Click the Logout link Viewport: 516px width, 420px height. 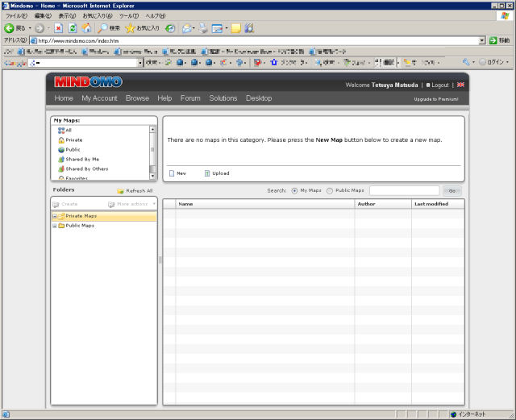[439, 85]
